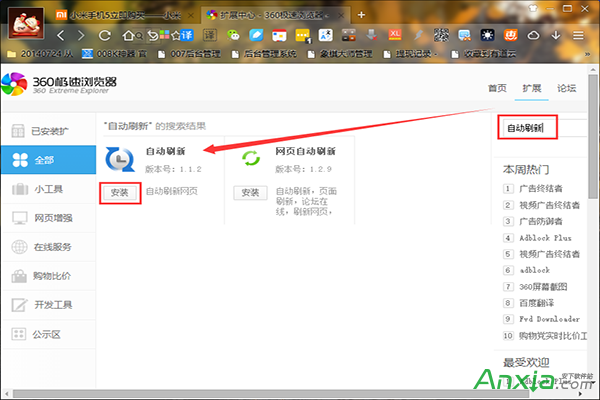This screenshot has height=400, width=600.
Task: Open the 008K神器 bookmark
Action: 115,54
